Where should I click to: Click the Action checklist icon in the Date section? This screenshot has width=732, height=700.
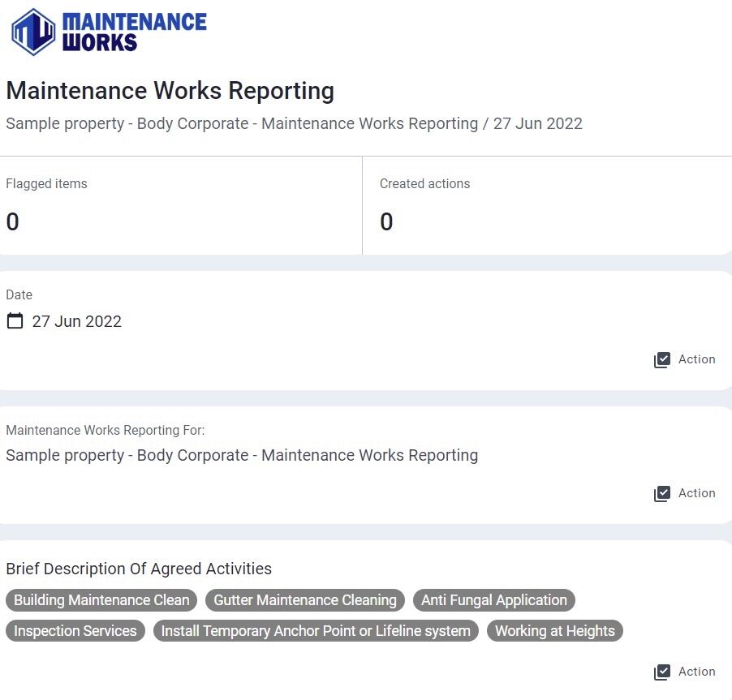(662, 359)
